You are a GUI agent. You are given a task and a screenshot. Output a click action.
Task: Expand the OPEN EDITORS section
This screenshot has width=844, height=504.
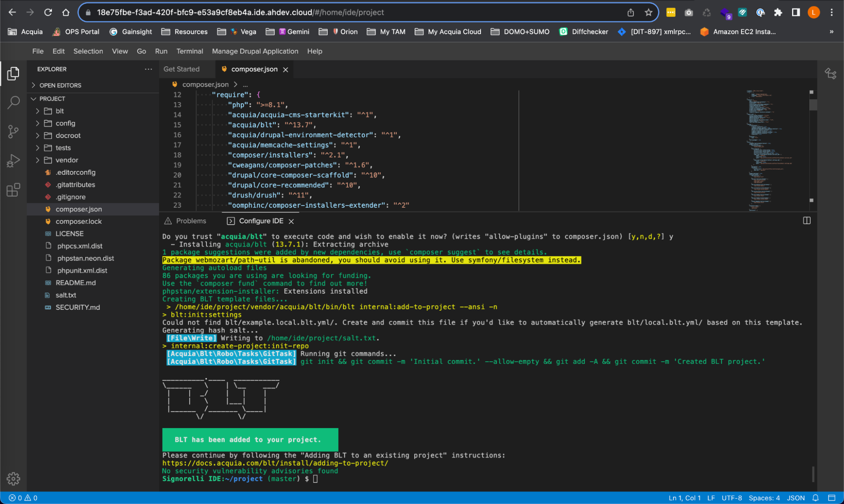click(93, 85)
